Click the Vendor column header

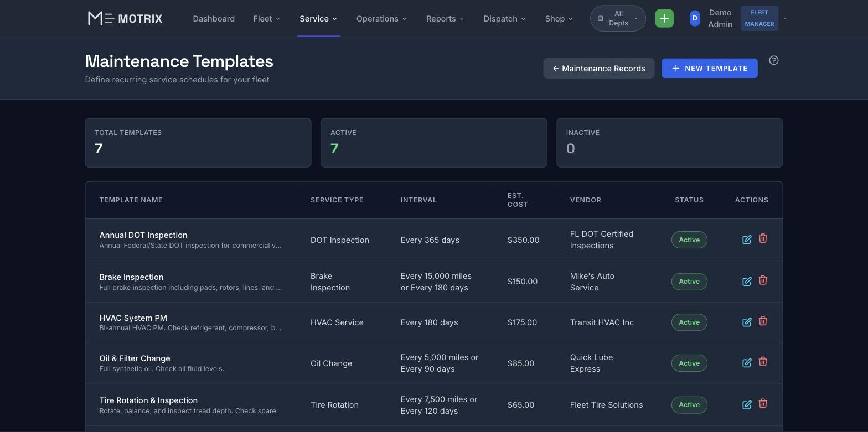pyautogui.click(x=586, y=200)
